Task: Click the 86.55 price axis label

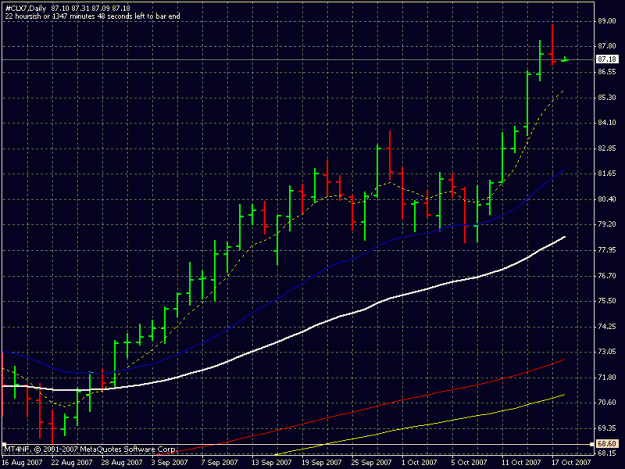Action: point(607,72)
